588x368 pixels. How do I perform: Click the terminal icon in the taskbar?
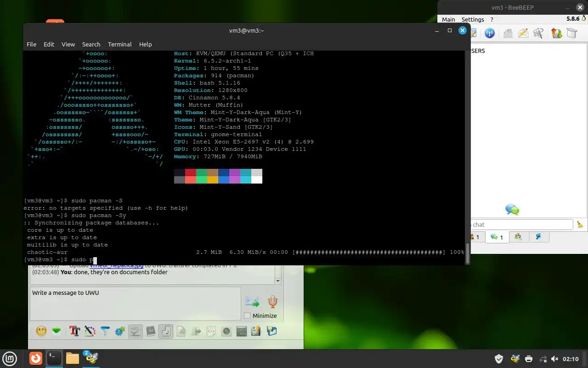click(x=54, y=358)
